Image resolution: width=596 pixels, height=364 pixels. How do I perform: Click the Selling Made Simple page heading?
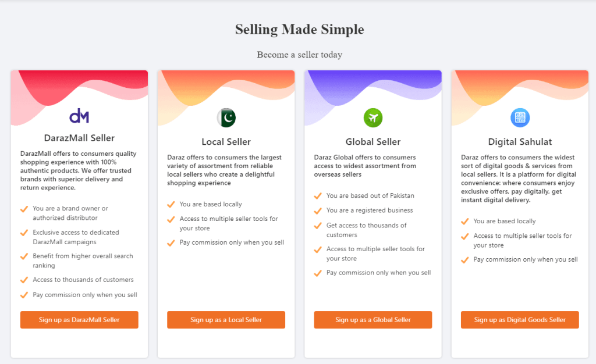point(299,30)
